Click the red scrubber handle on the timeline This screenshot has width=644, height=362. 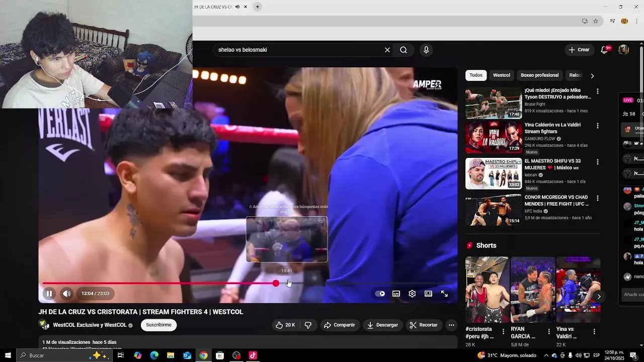click(x=276, y=284)
